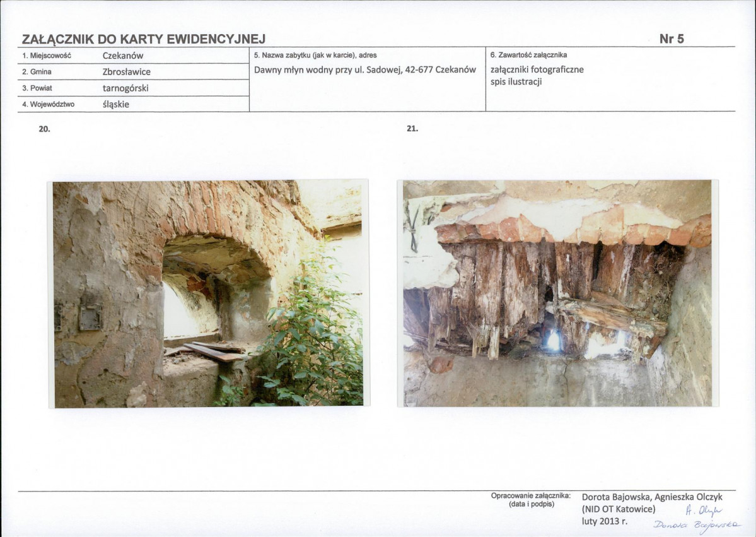Click the Zawartość załącznika field label

coord(528,55)
